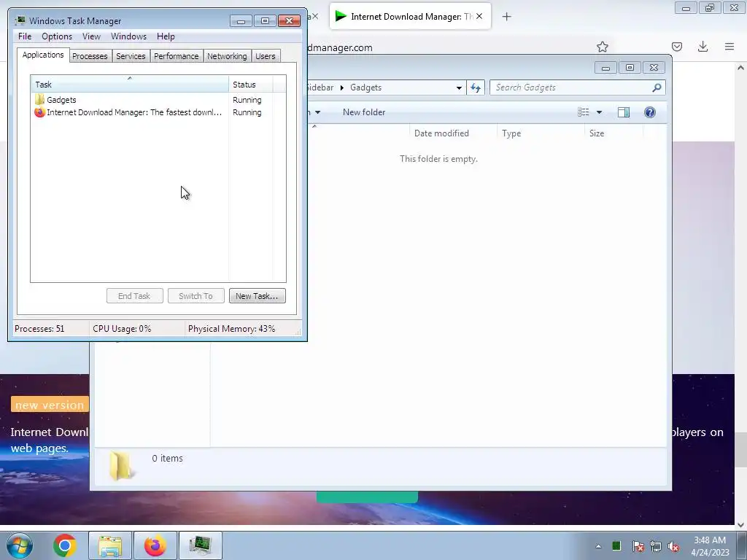Screen dimensions: 747x560
Task: Show hidden tray icons arrow
Action: pyautogui.click(x=598, y=546)
